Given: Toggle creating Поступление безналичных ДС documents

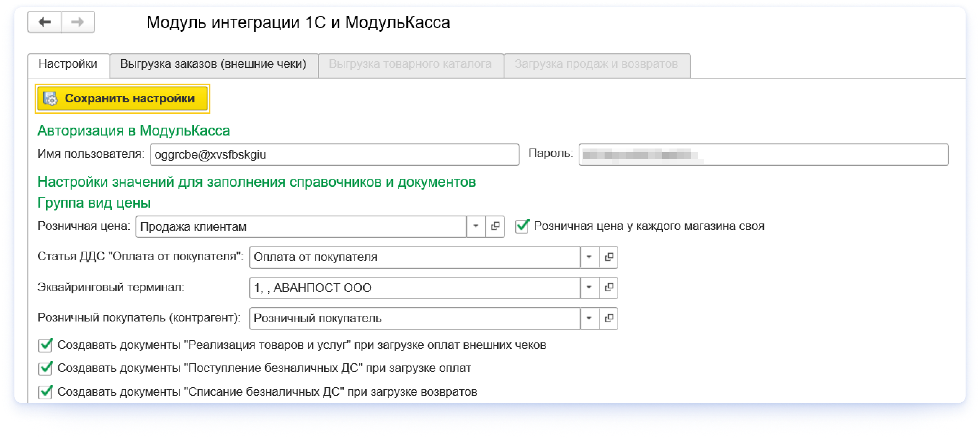Looking at the screenshot, I should point(45,368).
